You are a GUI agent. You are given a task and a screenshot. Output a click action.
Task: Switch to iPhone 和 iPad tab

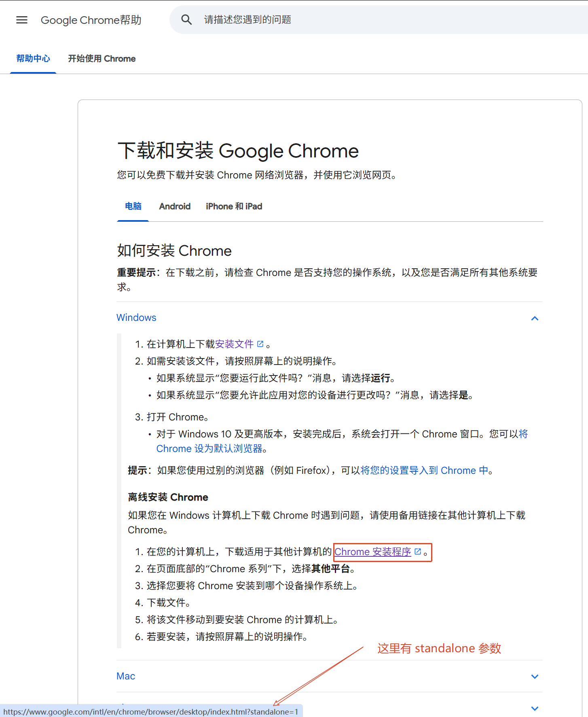pos(234,206)
